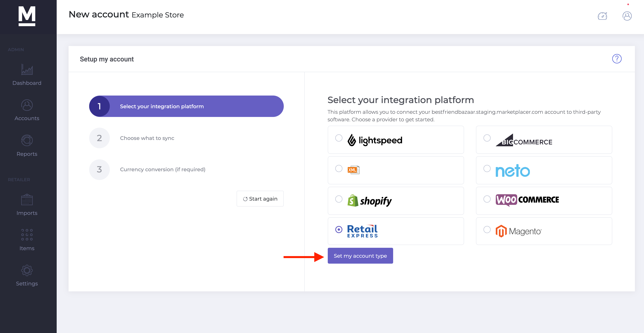Open the Items grid icon
The height and width of the screenshot is (333, 644).
[27, 235]
